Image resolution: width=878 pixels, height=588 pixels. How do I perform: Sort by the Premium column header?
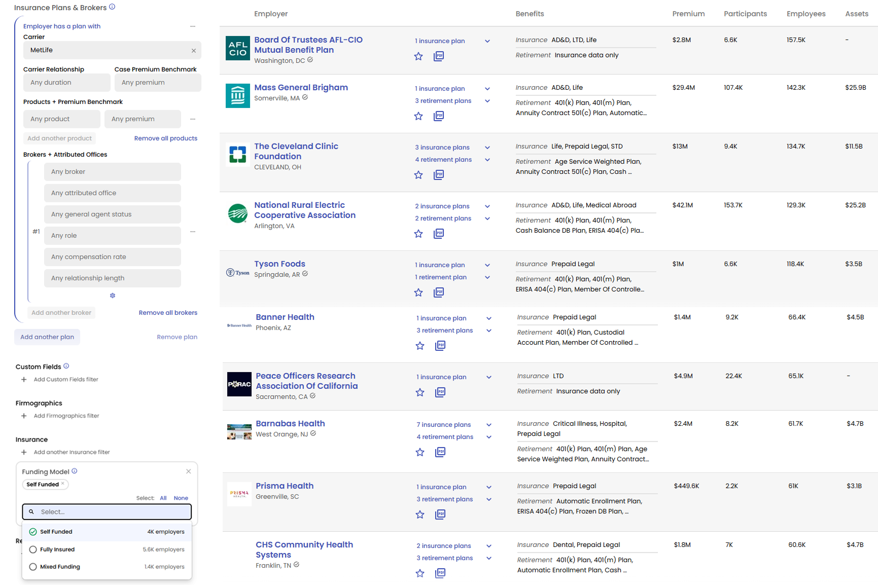688,14
